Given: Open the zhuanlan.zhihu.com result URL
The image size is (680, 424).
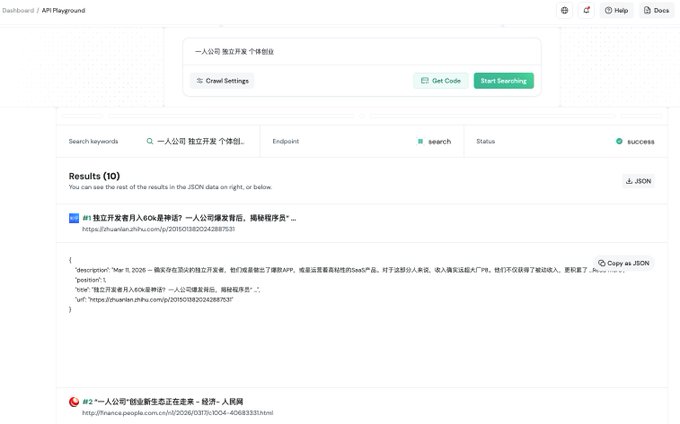Looking at the screenshot, I should [x=158, y=229].
